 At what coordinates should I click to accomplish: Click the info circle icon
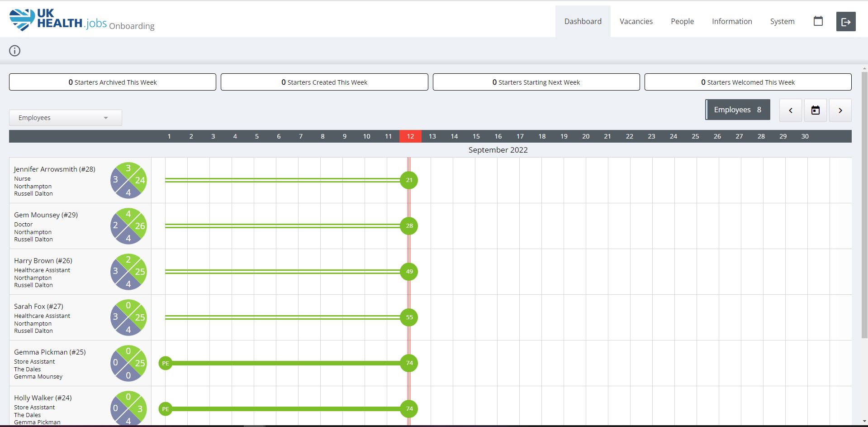tap(15, 51)
